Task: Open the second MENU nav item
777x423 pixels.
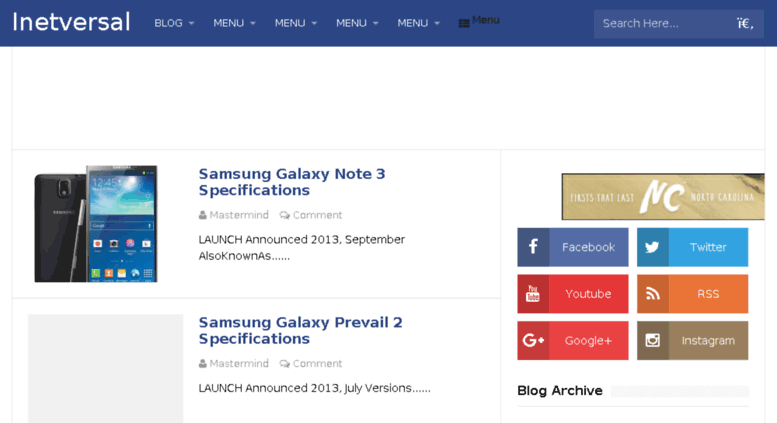Action: (290, 23)
